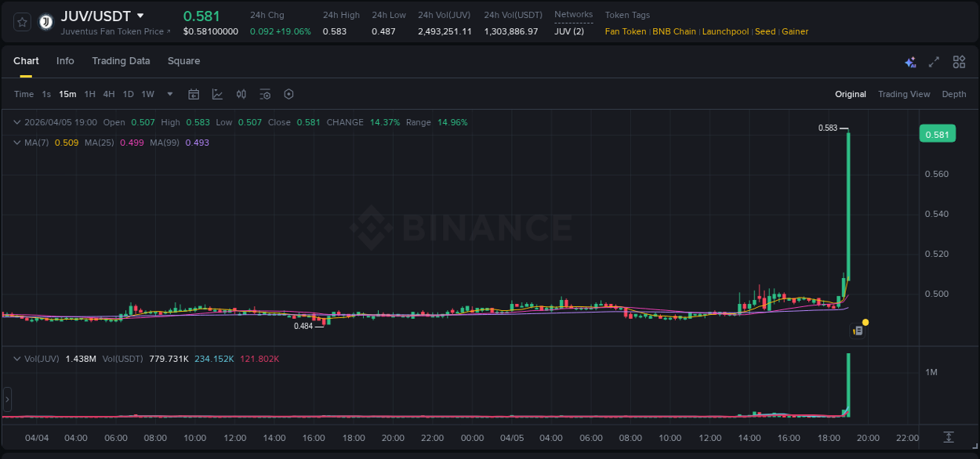Open the candlestick comparison icon
The width and height of the screenshot is (980, 459).
point(241,94)
